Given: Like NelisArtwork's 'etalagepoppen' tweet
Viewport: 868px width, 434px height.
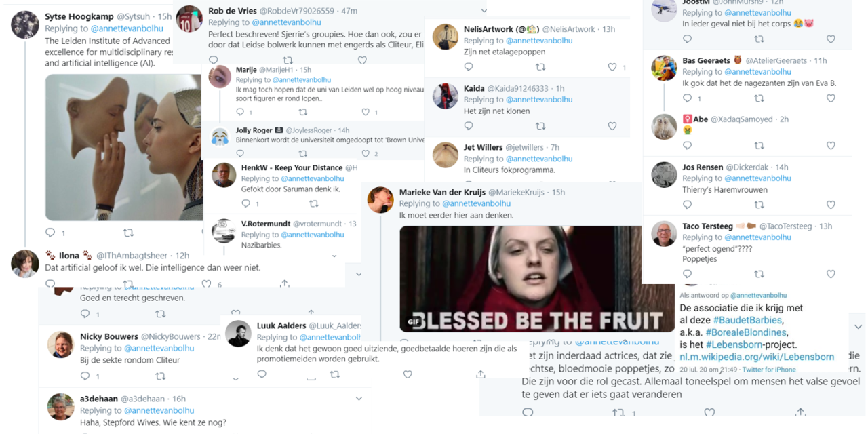Looking at the screenshot, I should coord(612,67).
